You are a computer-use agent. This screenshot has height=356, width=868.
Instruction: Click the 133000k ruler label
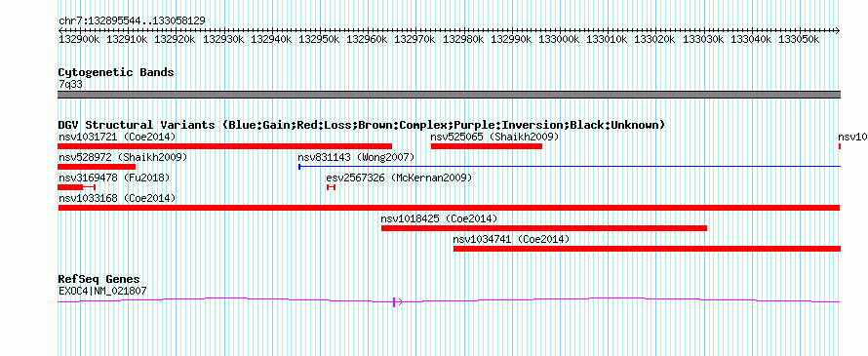point(560,39)
